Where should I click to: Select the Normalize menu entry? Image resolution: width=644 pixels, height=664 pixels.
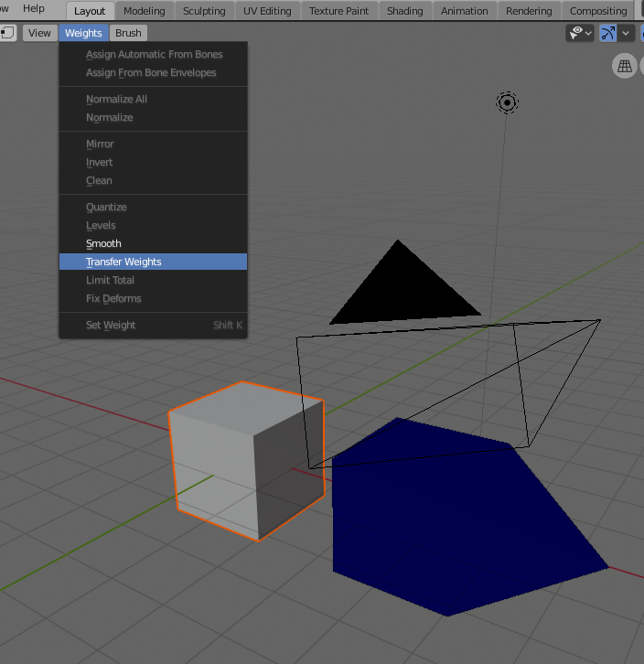coord(154,117)
